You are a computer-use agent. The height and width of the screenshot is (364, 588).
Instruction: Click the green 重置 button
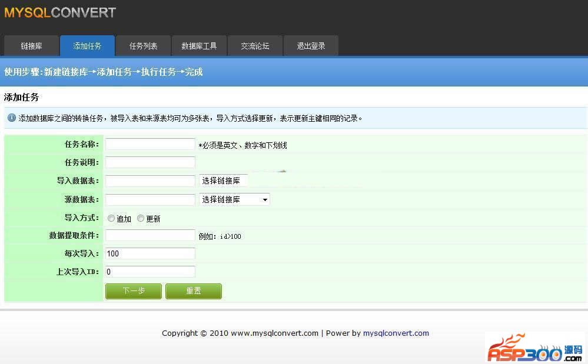coord(194,291)
